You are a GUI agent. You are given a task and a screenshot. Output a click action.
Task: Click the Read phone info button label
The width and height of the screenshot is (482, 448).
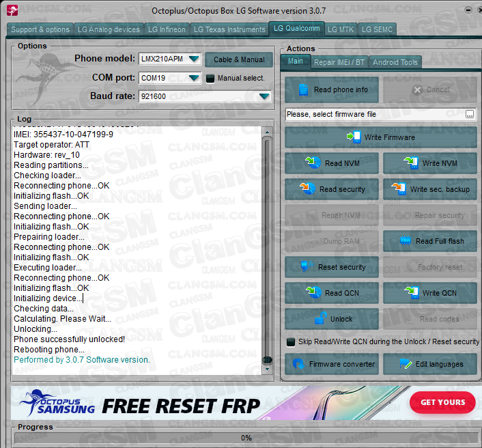click(x=341, y=89)
